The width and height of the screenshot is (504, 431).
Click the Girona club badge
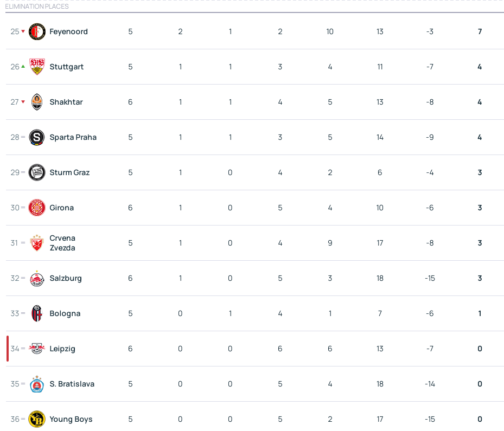click(37, 208)
